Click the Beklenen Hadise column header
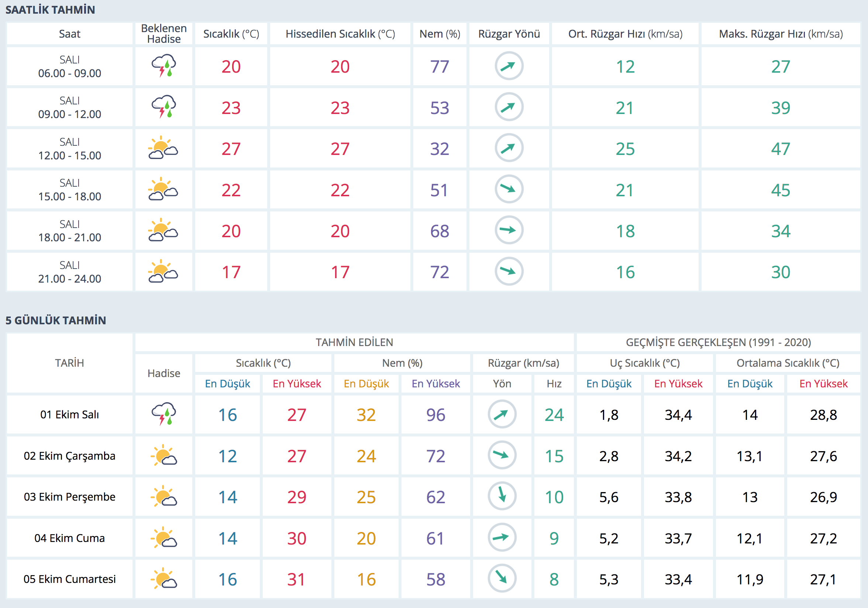 coord(164,34)
